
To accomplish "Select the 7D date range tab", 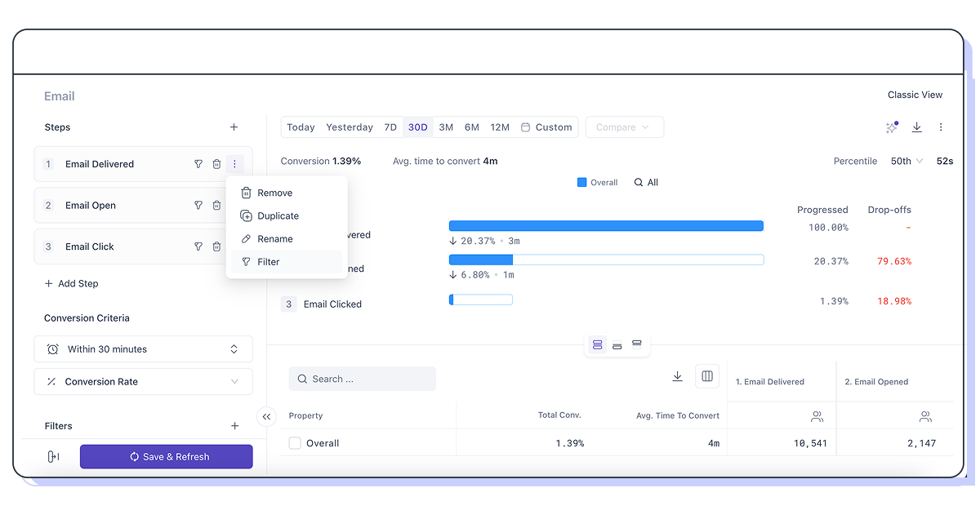I will (x=390, y=127).
